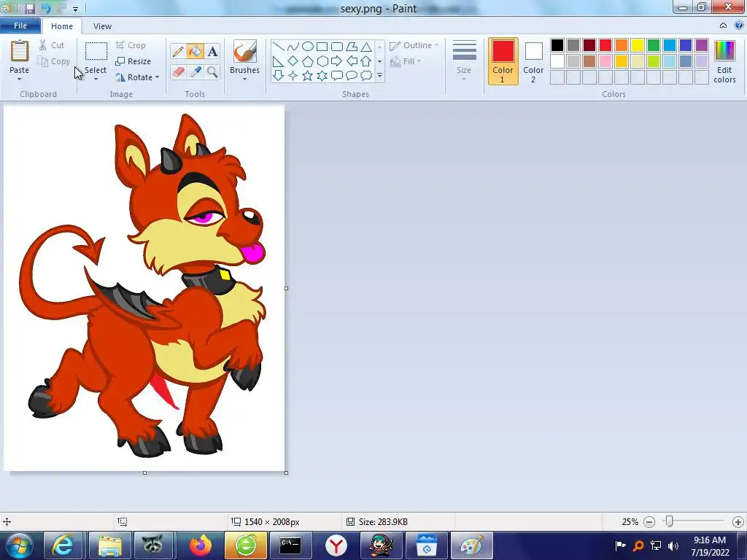Pick the purple color swatch
747x560 pixels.
[x=702, y=45]
